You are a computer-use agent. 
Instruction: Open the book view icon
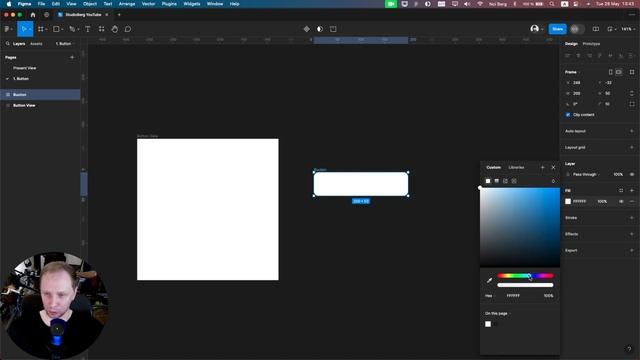[596, 29]
